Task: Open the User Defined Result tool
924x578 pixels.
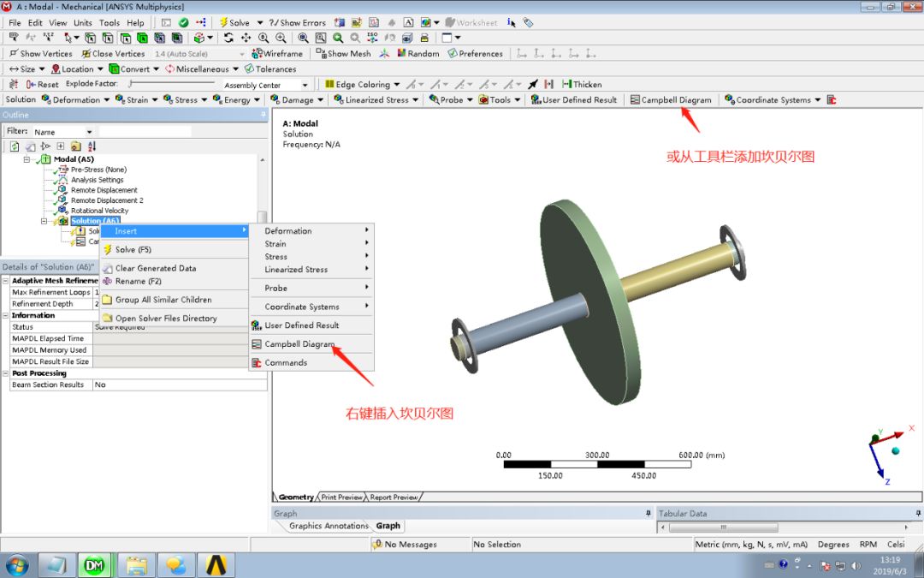Action: click(574, 99)
